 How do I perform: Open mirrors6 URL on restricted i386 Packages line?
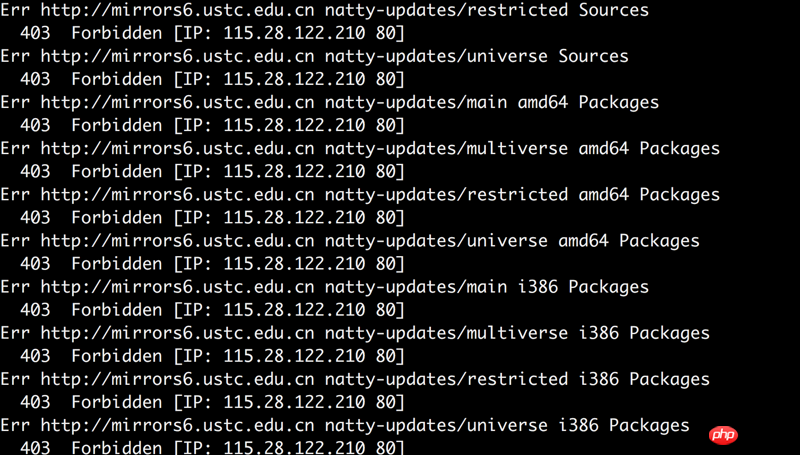(x=178, y=380)
